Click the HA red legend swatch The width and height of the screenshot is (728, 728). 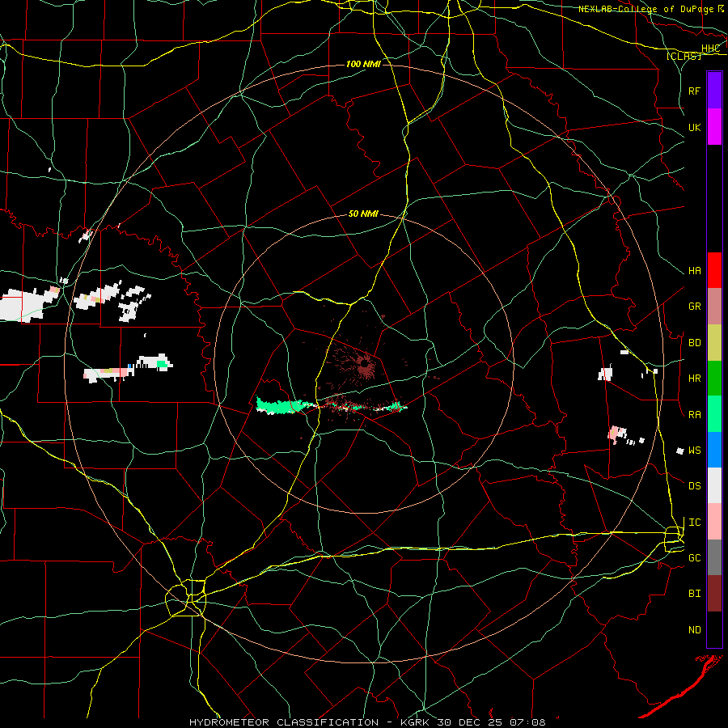point(714,270)
